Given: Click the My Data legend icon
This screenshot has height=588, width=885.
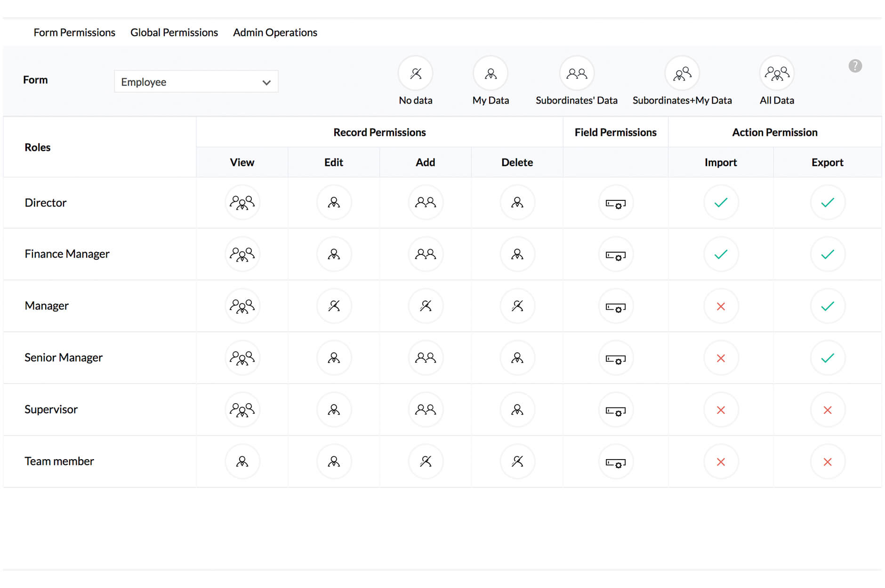Looking at the screenshot, I should click(491, 73).
